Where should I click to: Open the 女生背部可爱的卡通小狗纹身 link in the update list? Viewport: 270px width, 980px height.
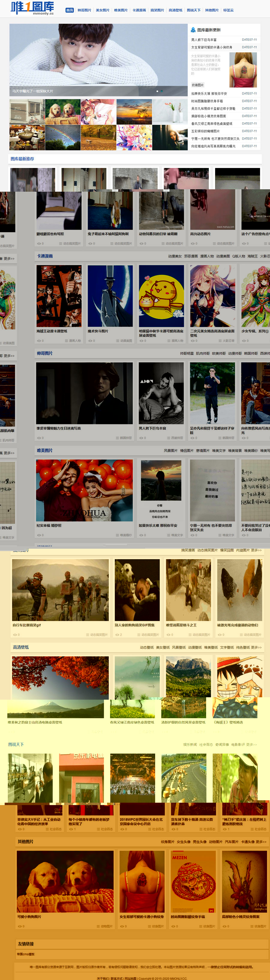click(x=212, y=48)
